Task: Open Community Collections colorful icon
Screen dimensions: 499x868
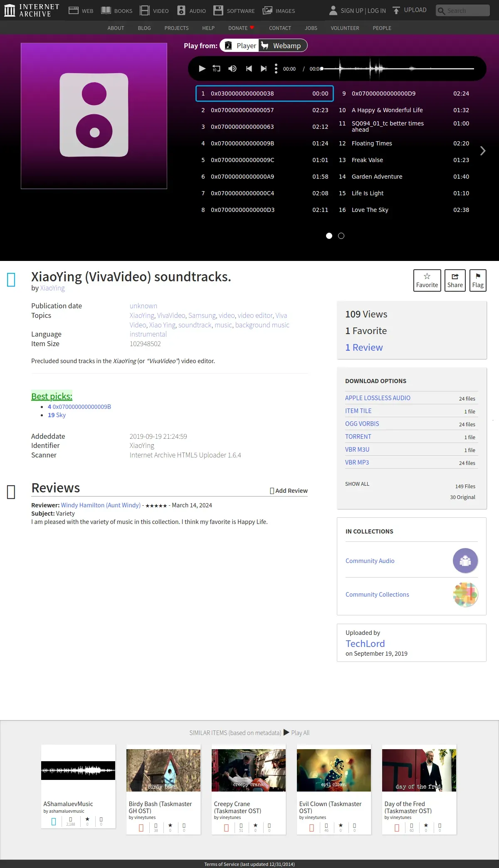Action: tap(465, 594)
